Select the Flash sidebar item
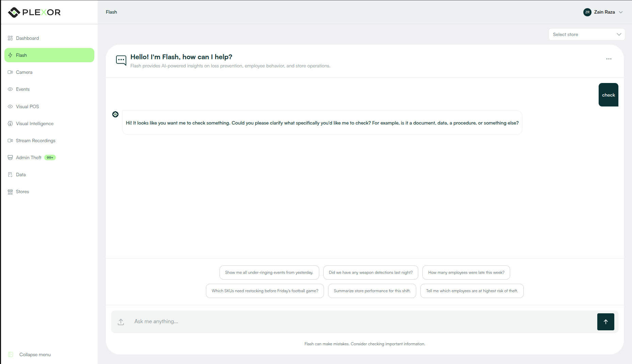Image resolution: width=632 pixels, height=364 pixels. coord(49,55)
